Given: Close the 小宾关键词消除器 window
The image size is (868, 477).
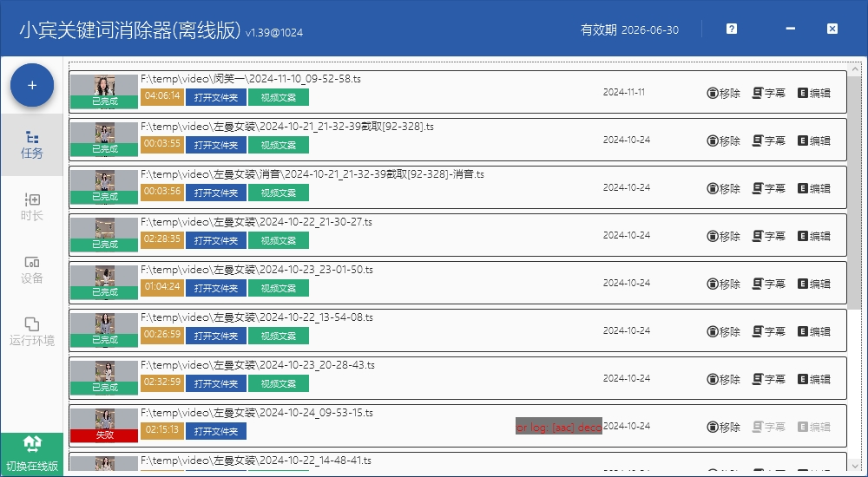Looking at the screenshot, I should coord(832,29).
